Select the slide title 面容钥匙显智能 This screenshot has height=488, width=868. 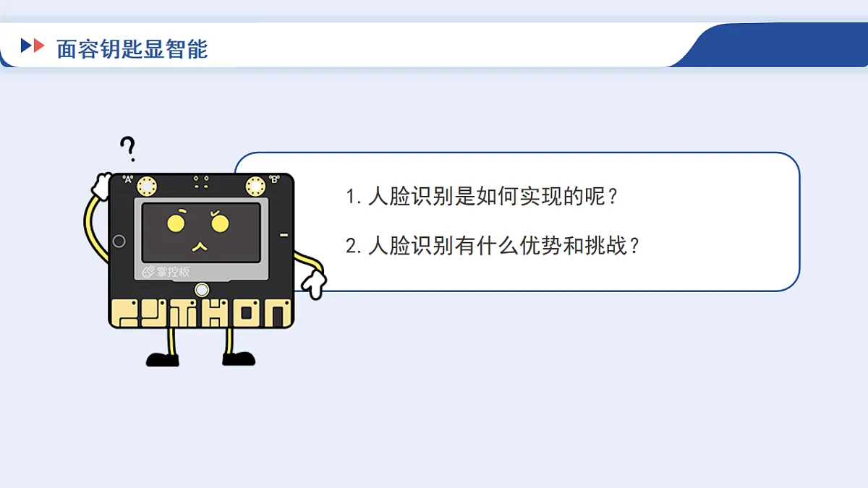click(132, 48)
